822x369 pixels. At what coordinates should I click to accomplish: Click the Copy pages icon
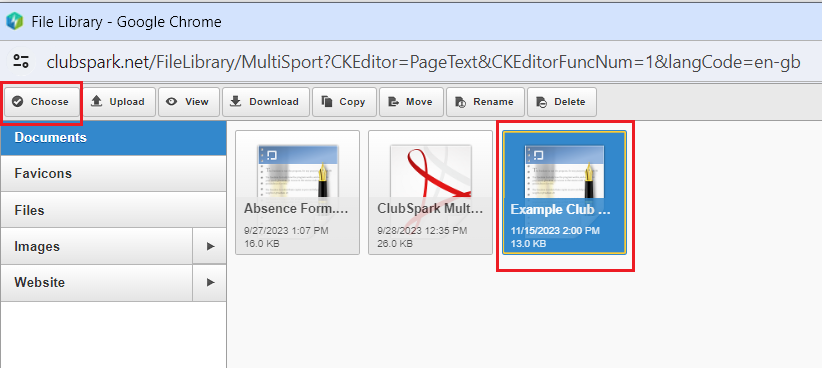coord(327,102)
